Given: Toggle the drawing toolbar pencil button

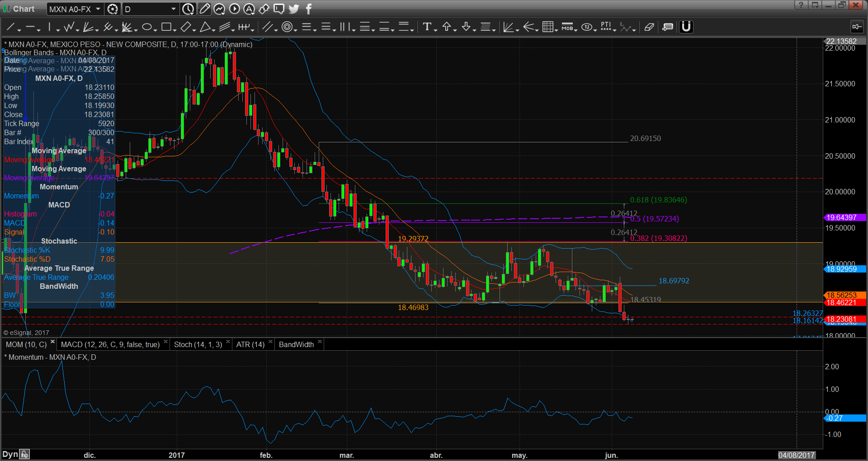Looking at the screenshot, I should [x=204, y=9].
